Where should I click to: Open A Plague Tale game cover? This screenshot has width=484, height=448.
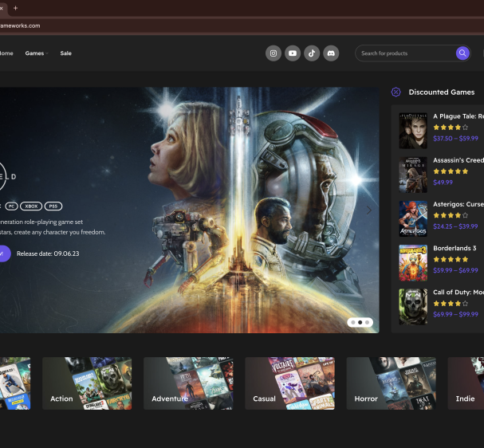(x=413, y=131)
